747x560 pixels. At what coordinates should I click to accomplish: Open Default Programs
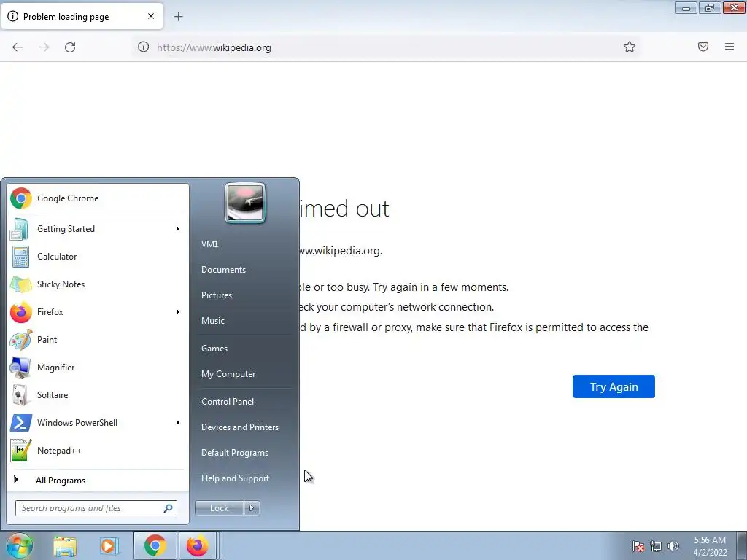click(234, 453)
